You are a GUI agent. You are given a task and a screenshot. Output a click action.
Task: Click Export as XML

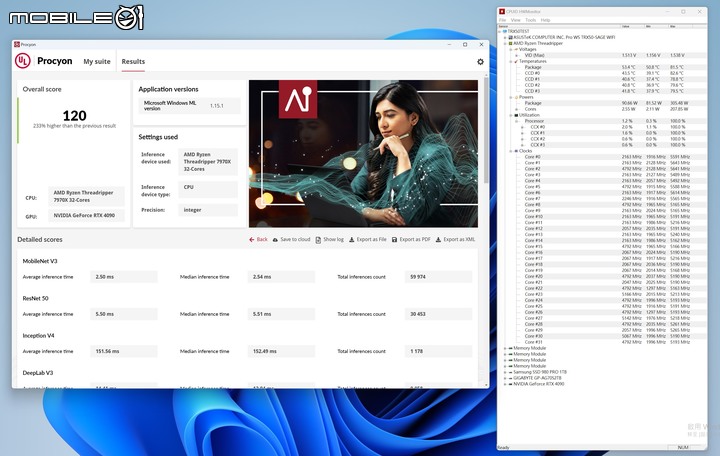pos(455,239)
